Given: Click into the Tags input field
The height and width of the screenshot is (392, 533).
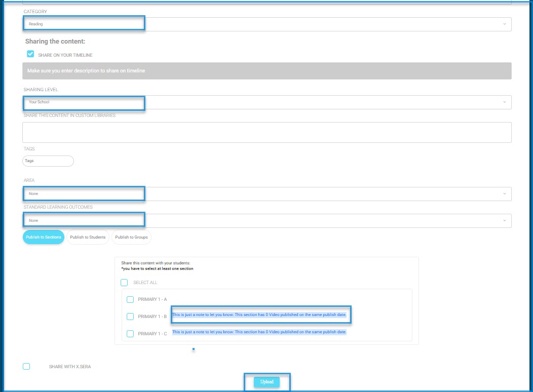Looking at the screenshot, I should tap(48, 161).
